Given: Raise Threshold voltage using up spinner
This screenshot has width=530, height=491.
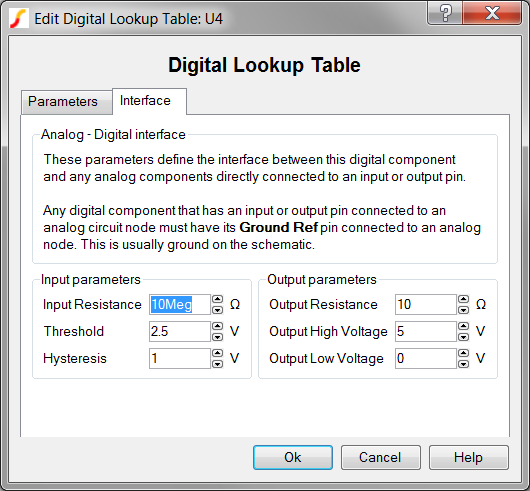Looking at the screenshot, I should 217,326.
